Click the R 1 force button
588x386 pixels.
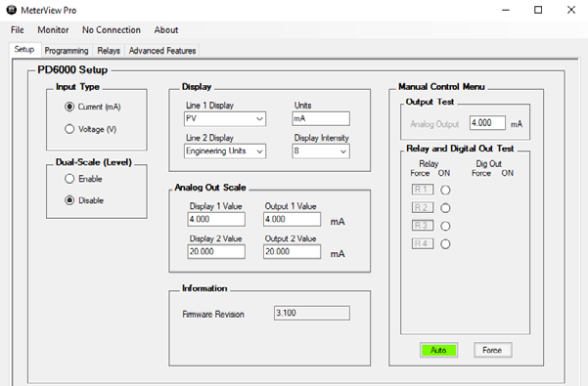tap(423, 190)
